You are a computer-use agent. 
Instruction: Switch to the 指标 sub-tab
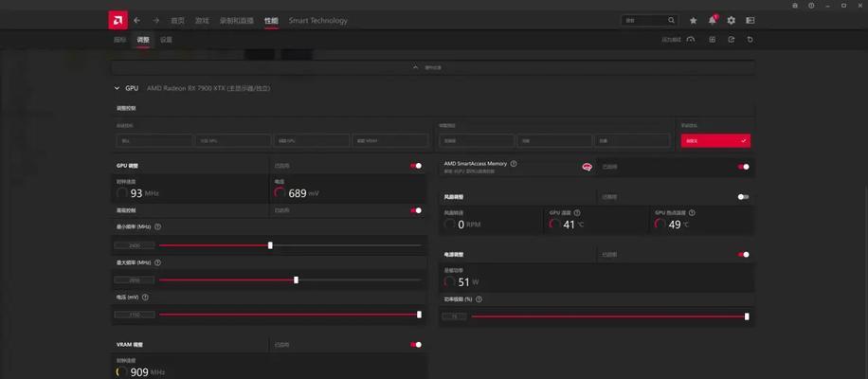click(x=120, y=40)
